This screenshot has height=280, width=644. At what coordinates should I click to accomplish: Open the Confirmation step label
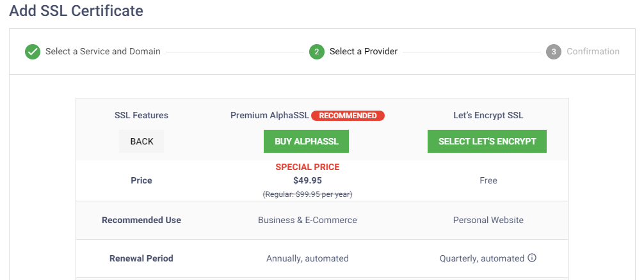593,51
